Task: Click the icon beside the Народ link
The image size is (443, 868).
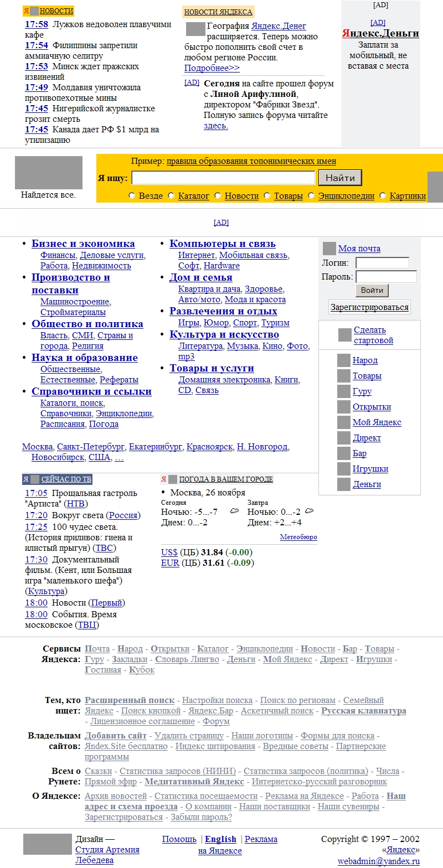Action: click(344, 361)
